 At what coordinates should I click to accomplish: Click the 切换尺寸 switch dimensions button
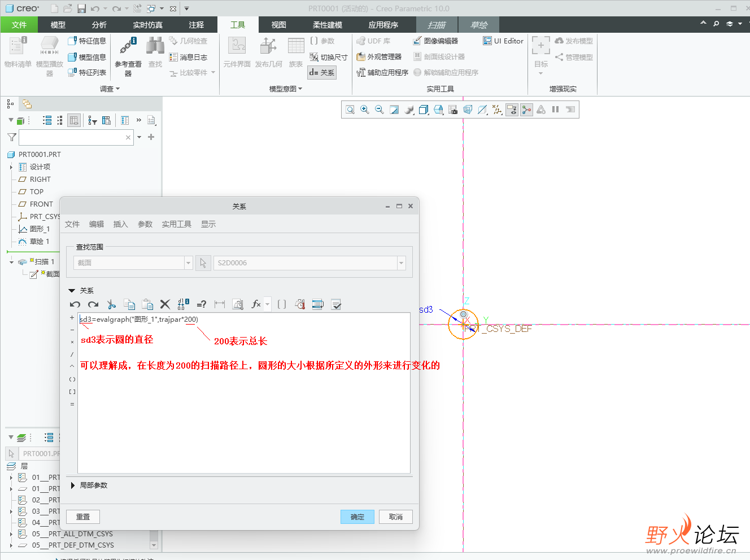click(328, 57)
